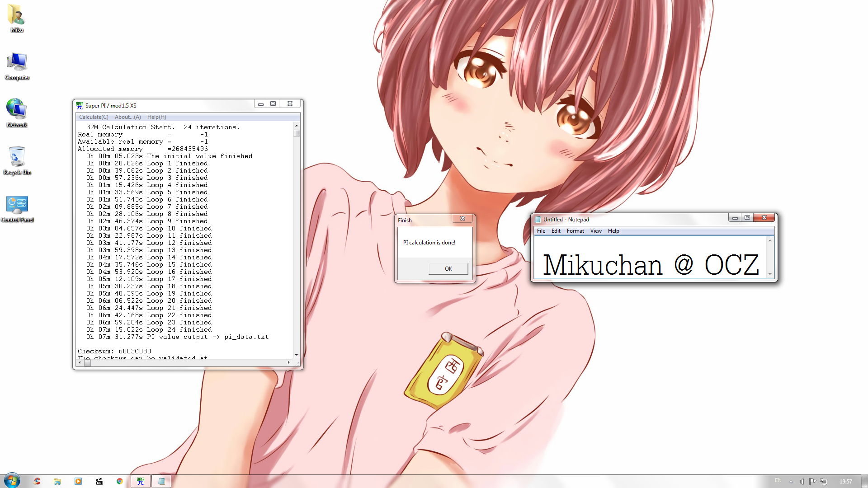Viewport: 868px width, 488px height.
Task: Click Super PI vertical scrollbar up arrow
Action: click(297, 126)
